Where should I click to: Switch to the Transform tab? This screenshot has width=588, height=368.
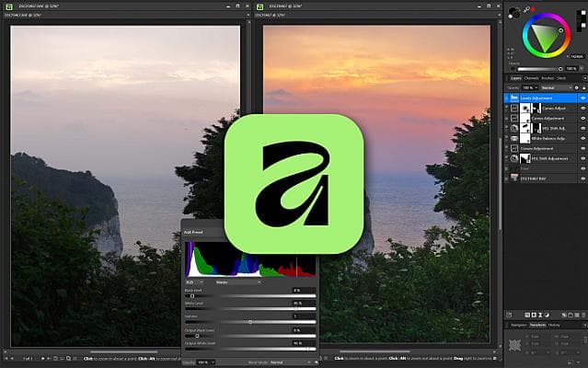(x=537, y=325)
